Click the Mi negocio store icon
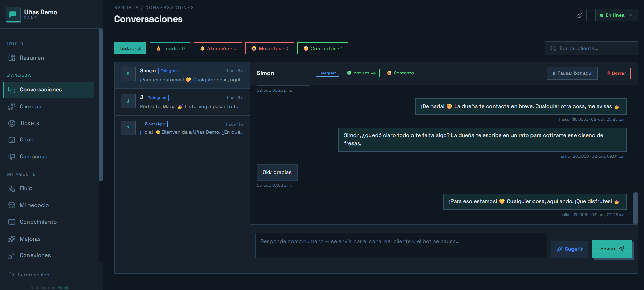The image size is (644, 290). click(12, 205)
